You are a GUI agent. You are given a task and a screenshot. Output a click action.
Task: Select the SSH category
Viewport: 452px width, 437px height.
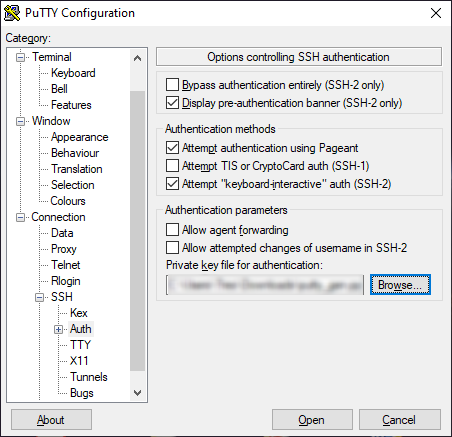click(x=62, y=297)
